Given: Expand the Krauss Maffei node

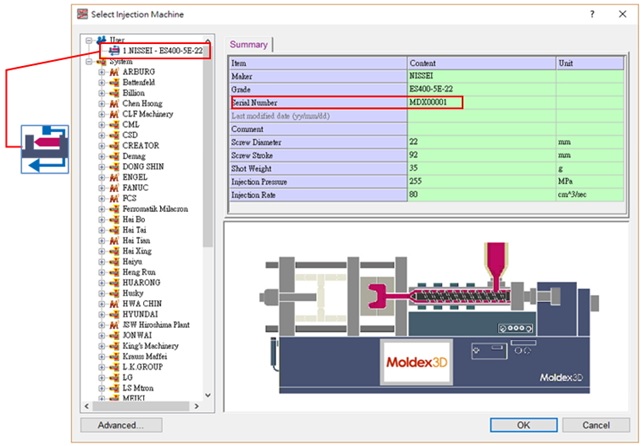Looking at the screenshot, I should tap(101, 357).
